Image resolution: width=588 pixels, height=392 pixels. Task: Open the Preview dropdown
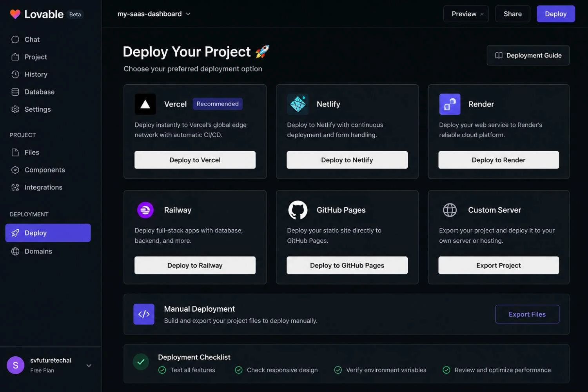point(466,14)
